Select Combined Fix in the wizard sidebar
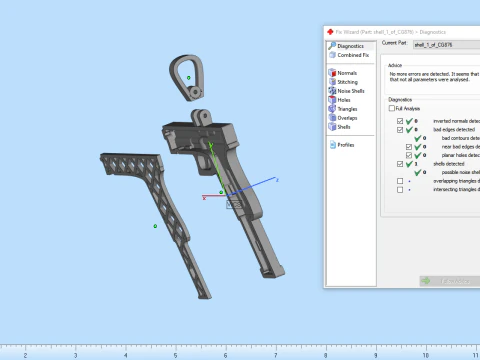This screenshot has width=480, height=360. 349,55
